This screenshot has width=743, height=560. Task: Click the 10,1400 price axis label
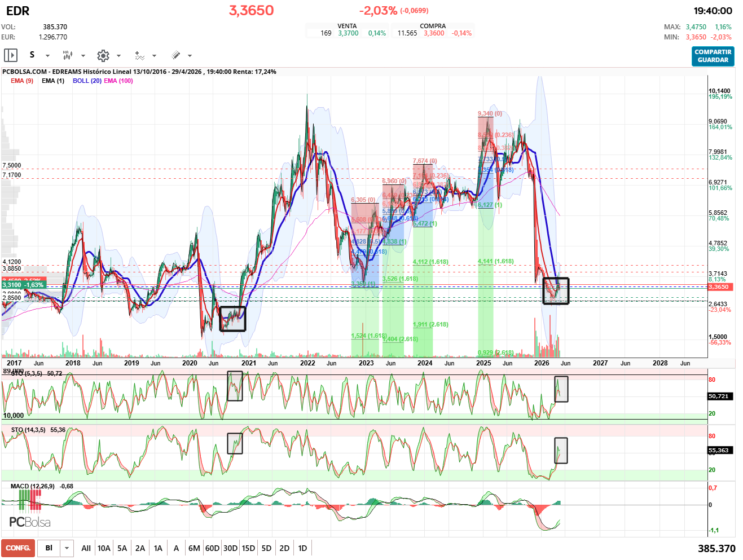point(719,91)
